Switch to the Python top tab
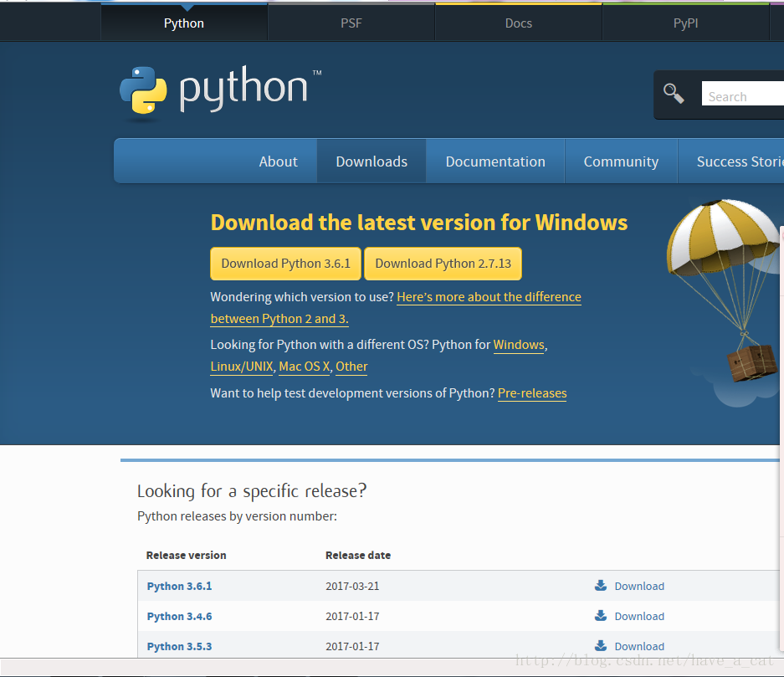784x677 pixels. click(184, 23)
